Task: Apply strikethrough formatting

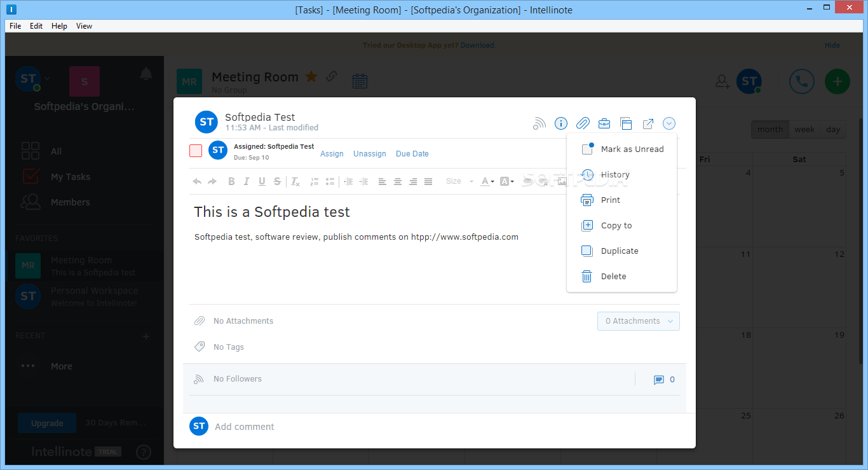Action: [277, 181]
